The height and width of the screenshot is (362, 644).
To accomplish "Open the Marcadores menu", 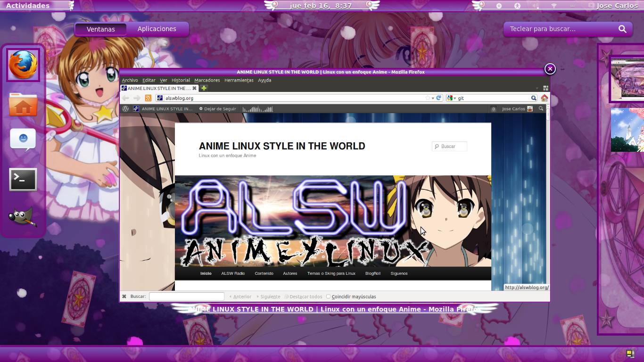I will (207, 80).
